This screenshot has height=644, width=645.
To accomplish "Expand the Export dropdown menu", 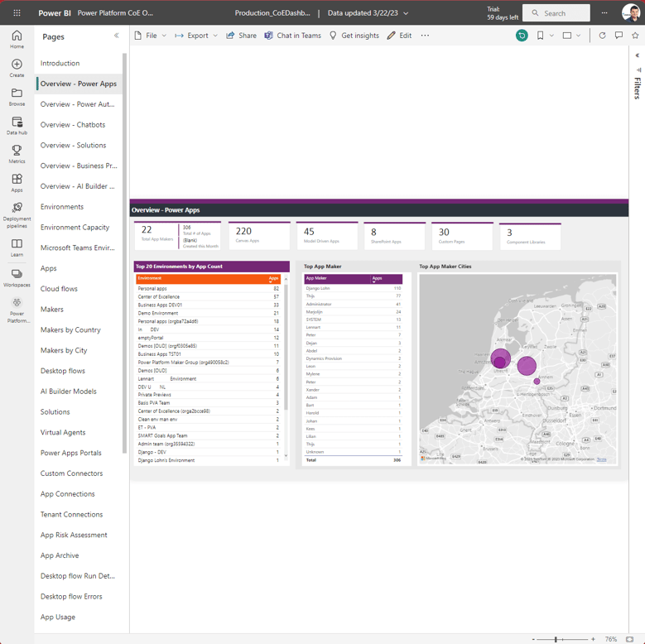I will click(x=197, y=36).
